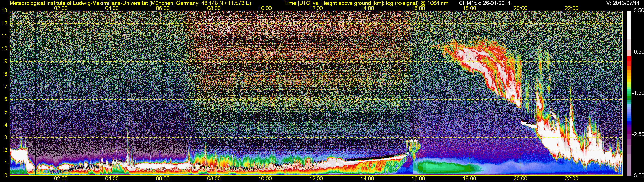Click the 7 km height axis label

(x=6, y=87)
